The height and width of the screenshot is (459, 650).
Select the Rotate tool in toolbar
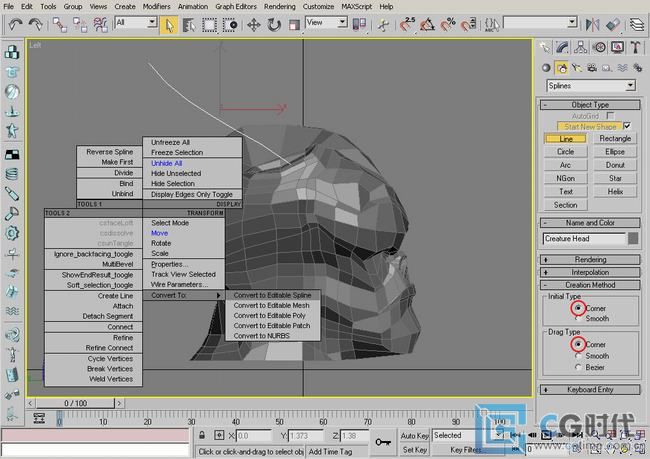pos(274,25)
